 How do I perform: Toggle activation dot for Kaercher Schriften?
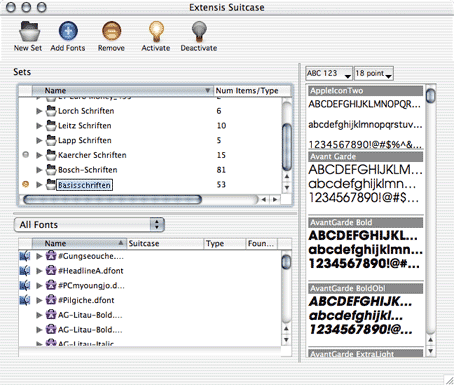[x=25, y=155]
